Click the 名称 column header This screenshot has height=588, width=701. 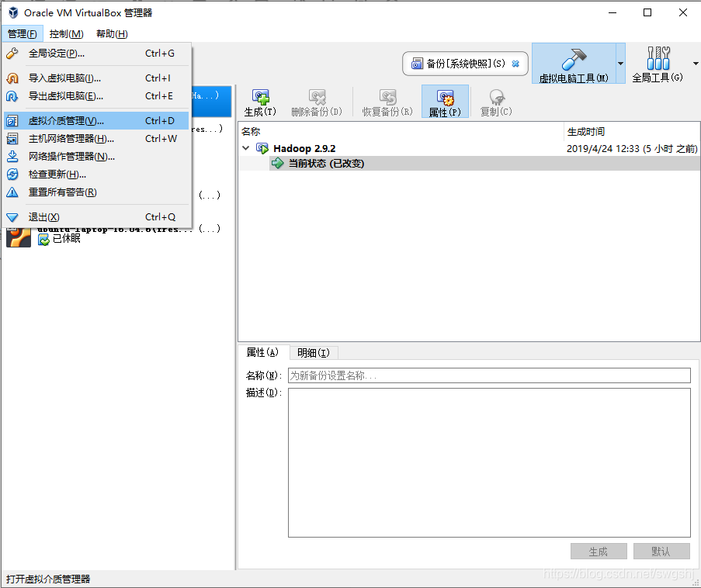401,131
